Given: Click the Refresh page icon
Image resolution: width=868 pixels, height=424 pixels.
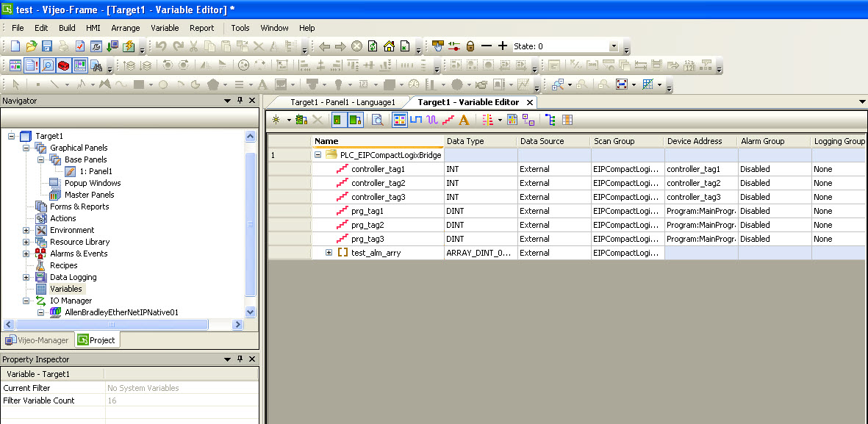Looking at the screenshot, I should pos(373,46).
